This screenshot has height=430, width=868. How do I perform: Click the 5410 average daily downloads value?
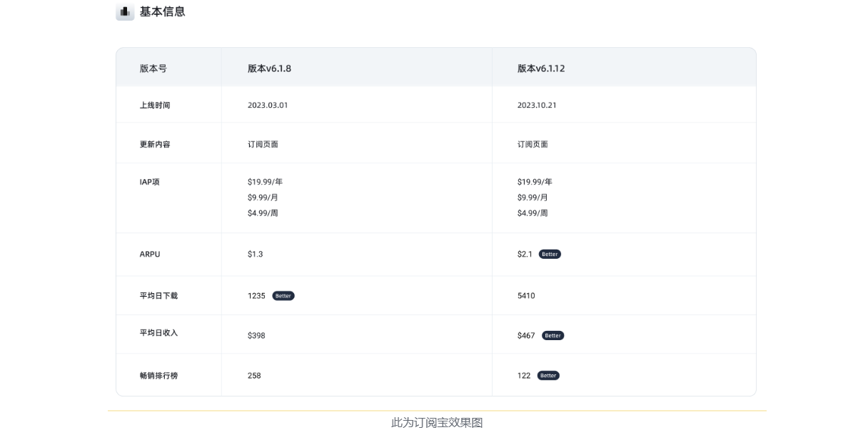click(526, 295)
